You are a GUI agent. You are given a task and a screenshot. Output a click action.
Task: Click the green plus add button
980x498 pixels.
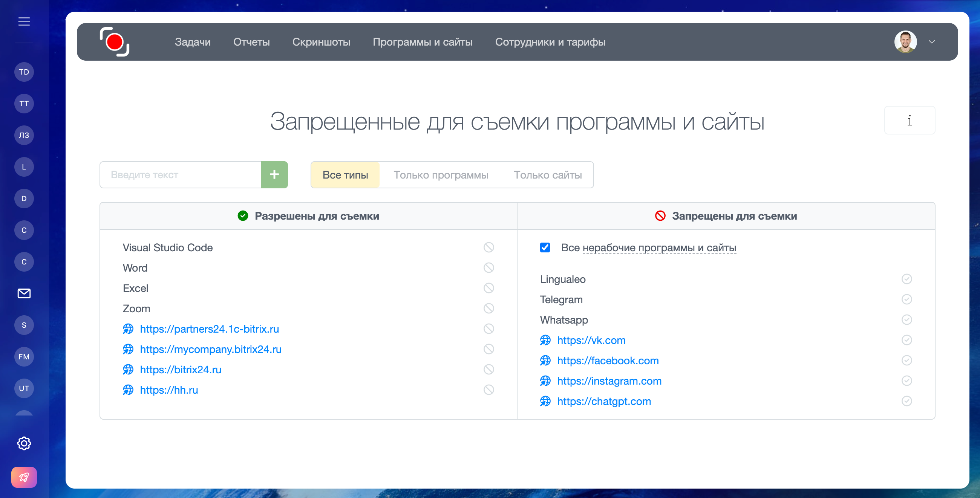coord(274,175)
